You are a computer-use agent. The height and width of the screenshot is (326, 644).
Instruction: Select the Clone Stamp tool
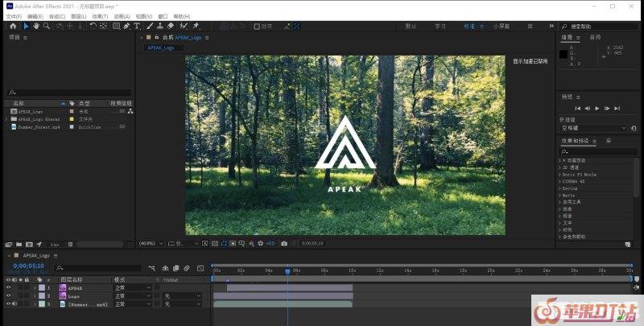[x=160, y=26]
